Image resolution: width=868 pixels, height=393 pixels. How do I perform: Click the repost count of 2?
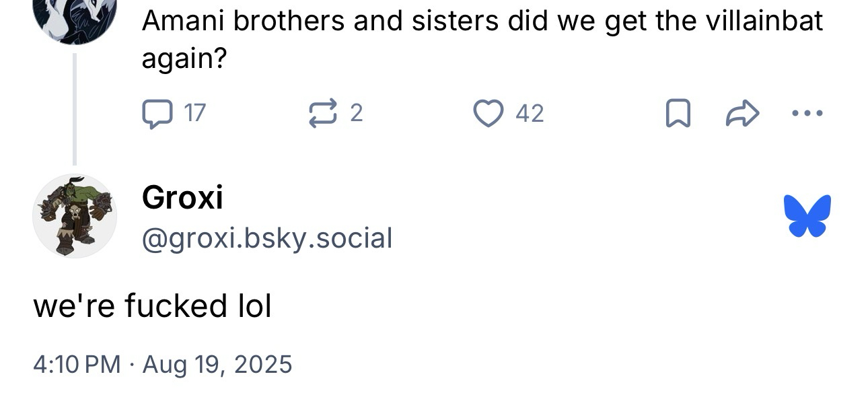click(357, 113)
